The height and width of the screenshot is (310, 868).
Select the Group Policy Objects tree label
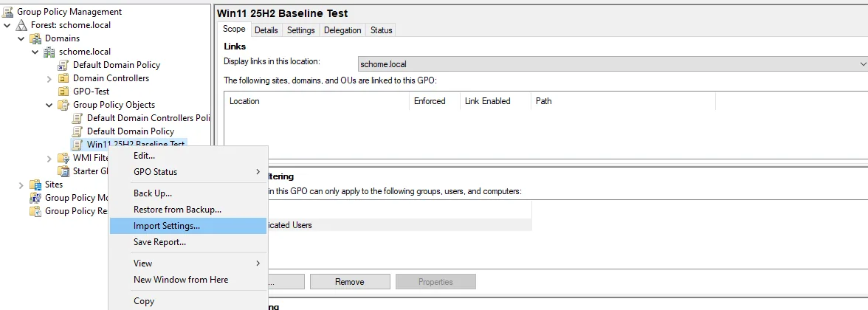tap(114, 105)
